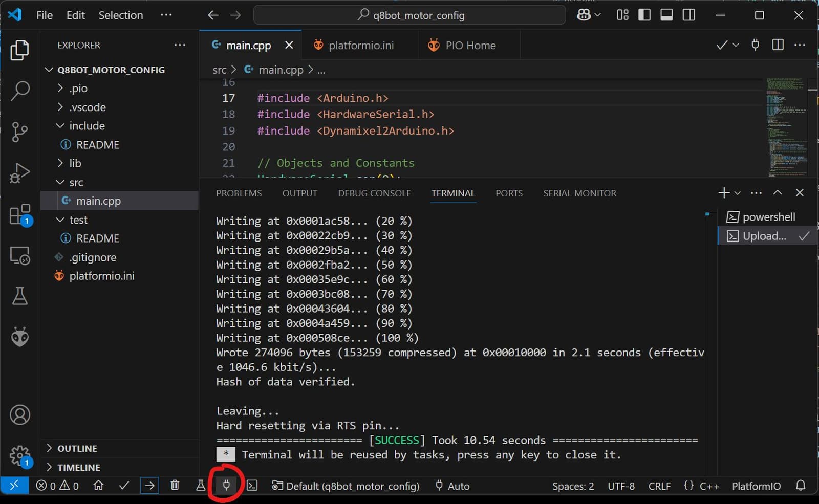Switch project environment Default (q8bot_motor_config)
Screen dimensions: 819x504
tap(346, 486)
